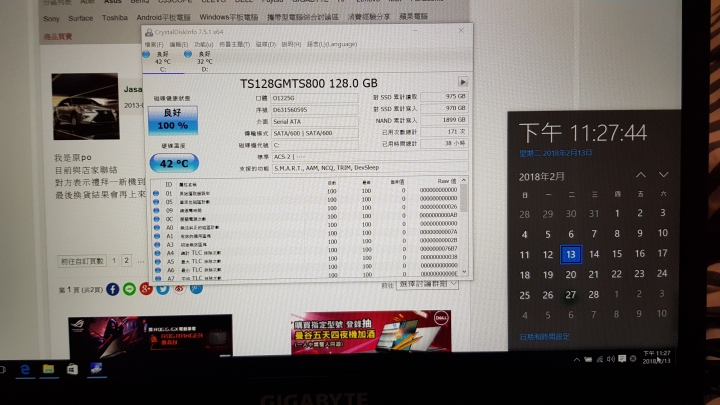This screenshot has width=720, height=405.
Task: Open 說明(H) menu
Action: (x=291, y=45)
